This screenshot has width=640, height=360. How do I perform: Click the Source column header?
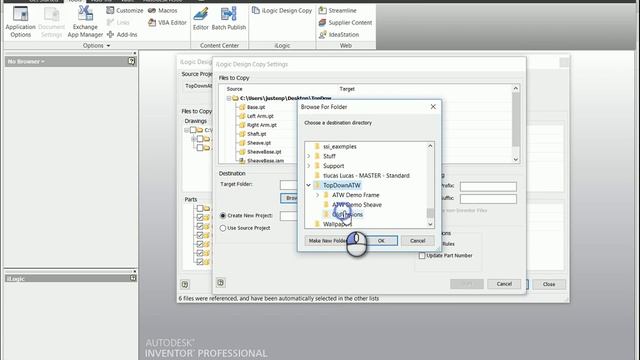234,89
